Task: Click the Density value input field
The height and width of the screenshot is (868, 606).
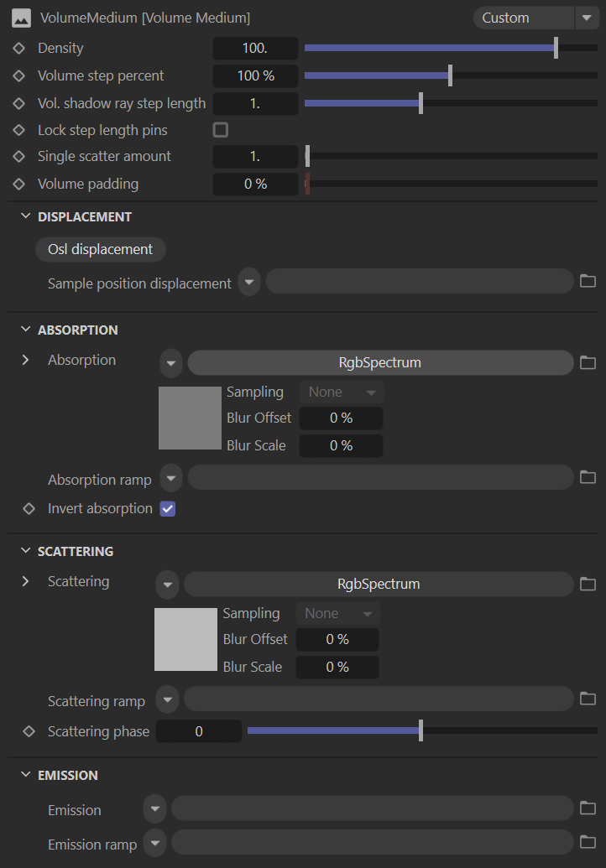Action: point(255,48)
